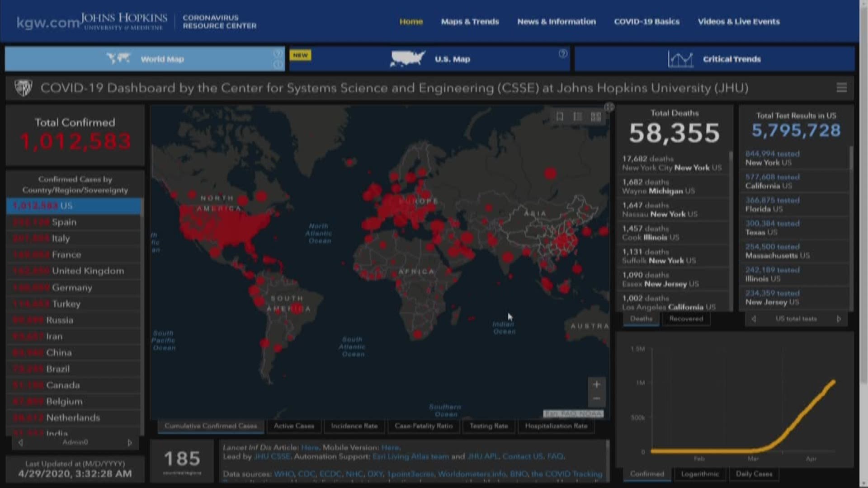Open the JHU CSSE link
The height and width of the screenshot is (488, 868).
point(272,456)
